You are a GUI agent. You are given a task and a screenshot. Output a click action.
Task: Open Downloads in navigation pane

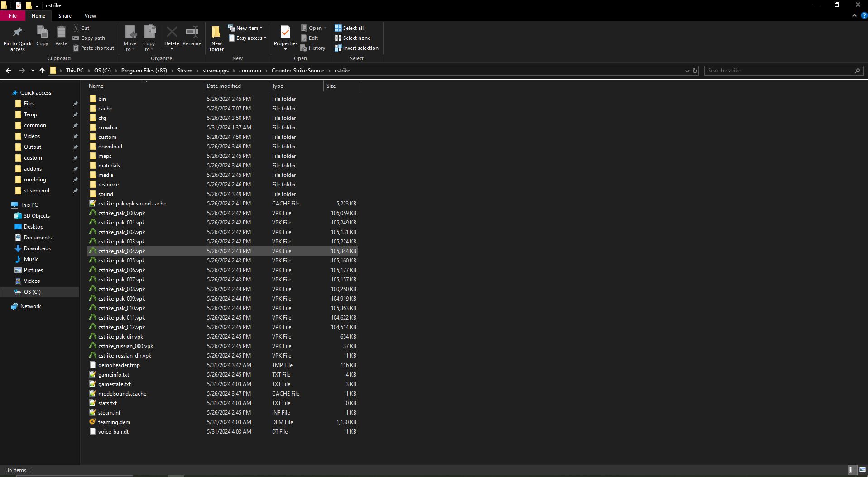pyautogui.click(x=37, y=248)
